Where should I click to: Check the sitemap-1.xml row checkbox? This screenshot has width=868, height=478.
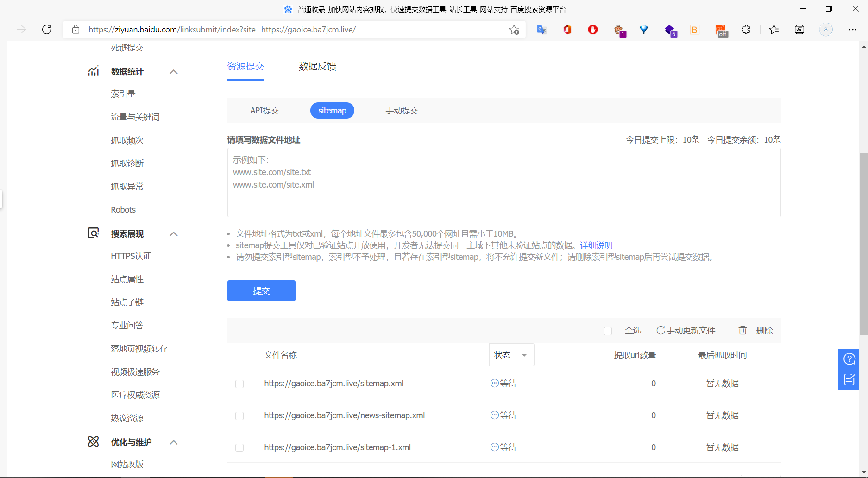tap(239, 448)
